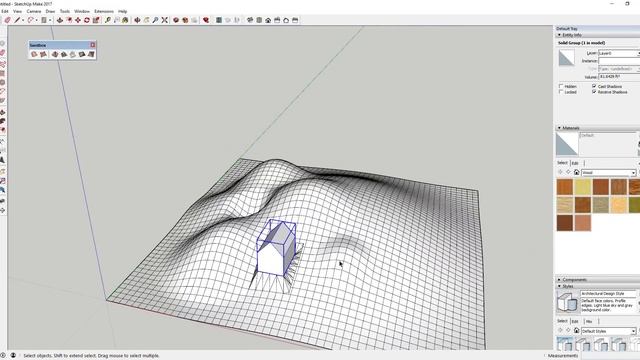The image size is (640, 360).
Task: Open the Tools menu
Action: coord(64,11)
